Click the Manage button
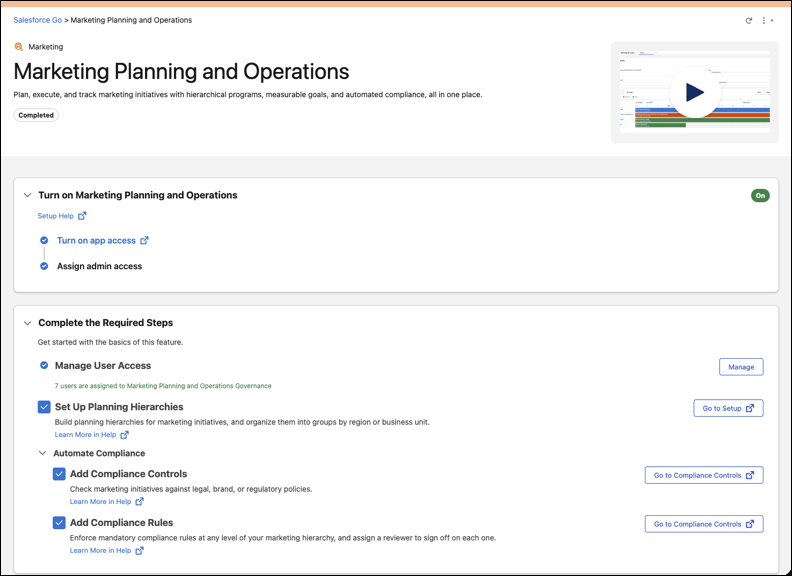The height and width of the screenshot is (576, 792). [x=741, y=367]
